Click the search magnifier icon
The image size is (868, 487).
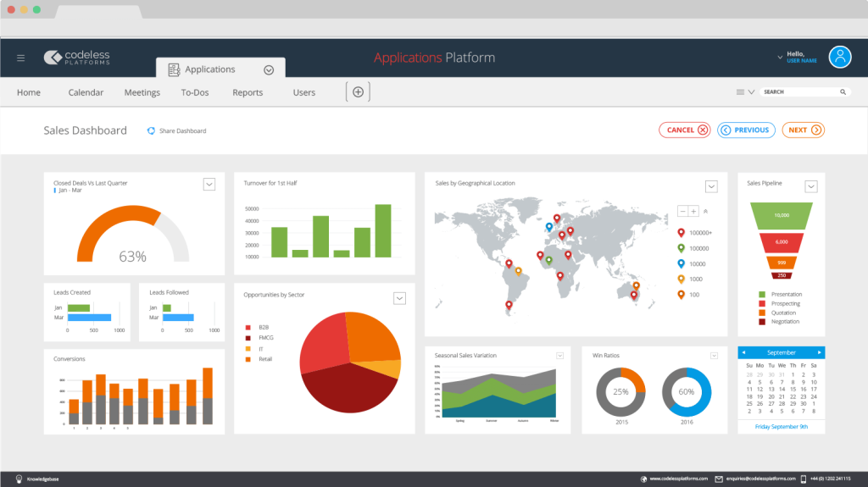tap(843, 91)
